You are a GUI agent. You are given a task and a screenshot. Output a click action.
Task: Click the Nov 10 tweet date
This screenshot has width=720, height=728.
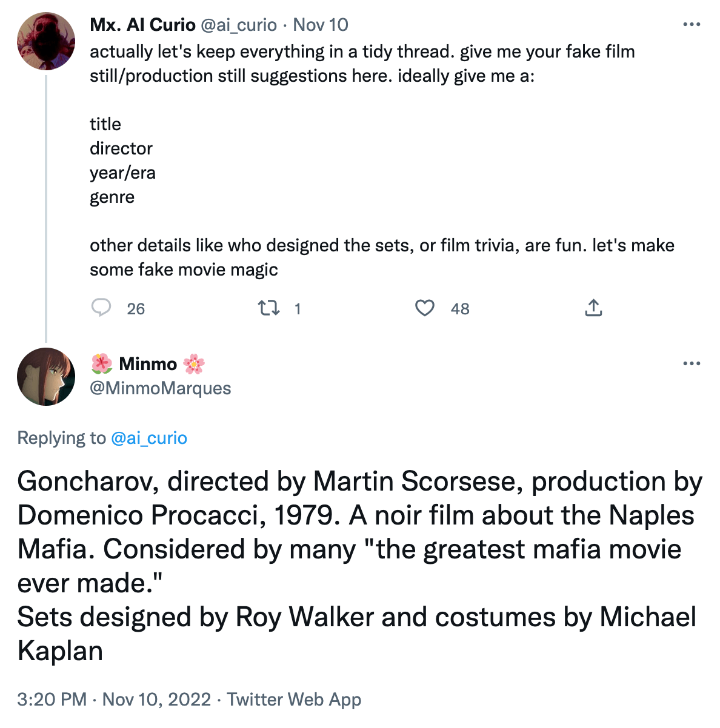coord(321,25)
